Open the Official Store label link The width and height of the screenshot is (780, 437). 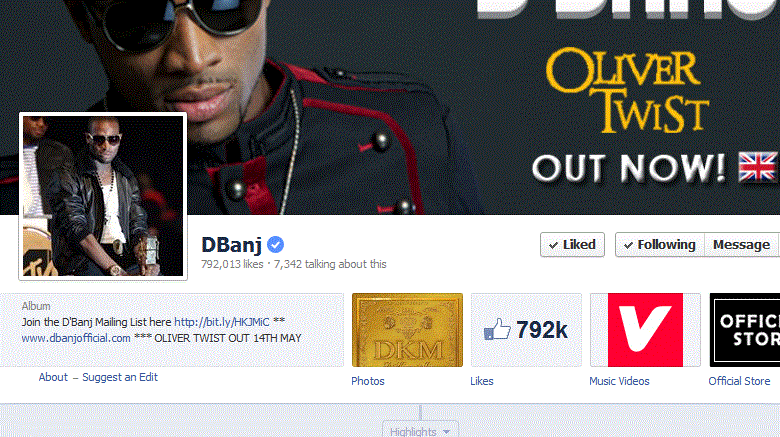click(x=739, y=381)
